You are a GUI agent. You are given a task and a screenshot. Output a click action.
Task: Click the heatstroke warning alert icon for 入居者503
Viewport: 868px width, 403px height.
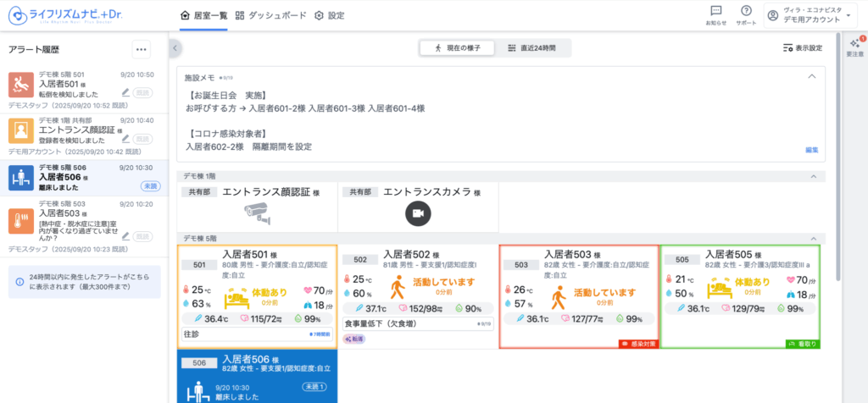[x=20, y=222]
